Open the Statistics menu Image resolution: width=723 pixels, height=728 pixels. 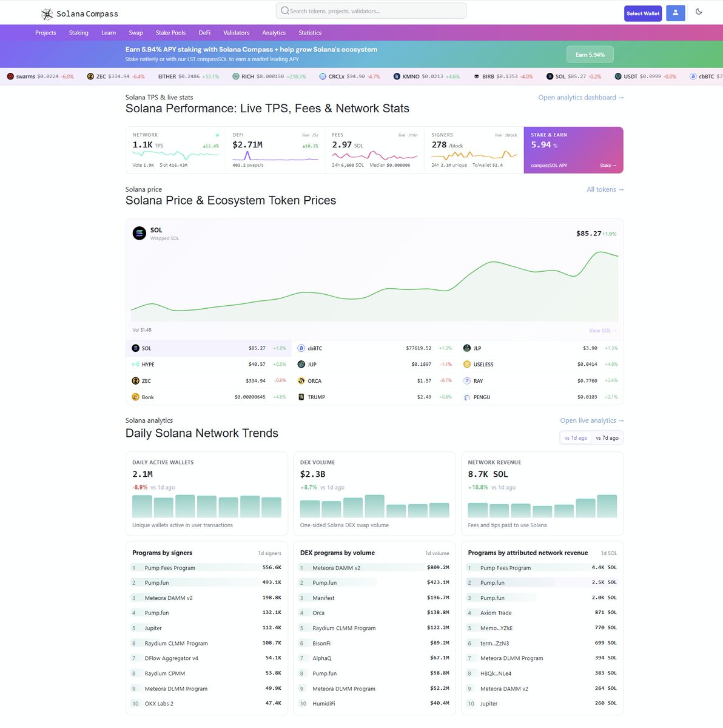[x=310, y=33]
